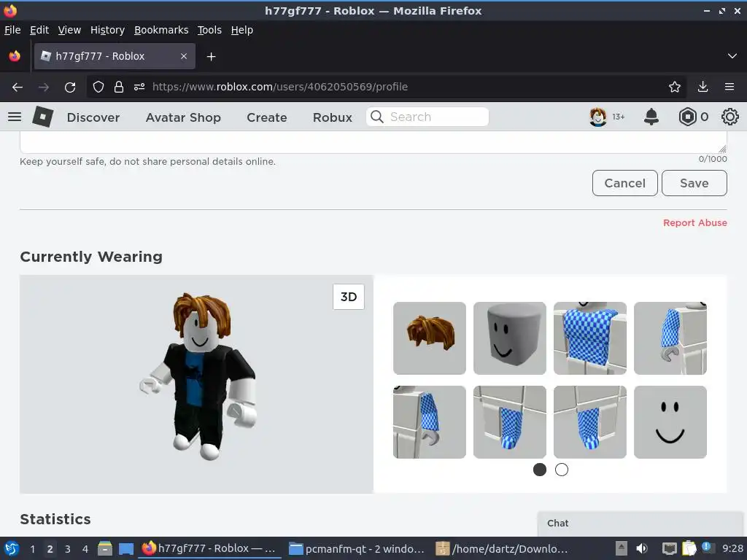This screenshot has height=560, width=747.
Task: Select the second page dot of wearing items
Action: (x=562, y=470)
